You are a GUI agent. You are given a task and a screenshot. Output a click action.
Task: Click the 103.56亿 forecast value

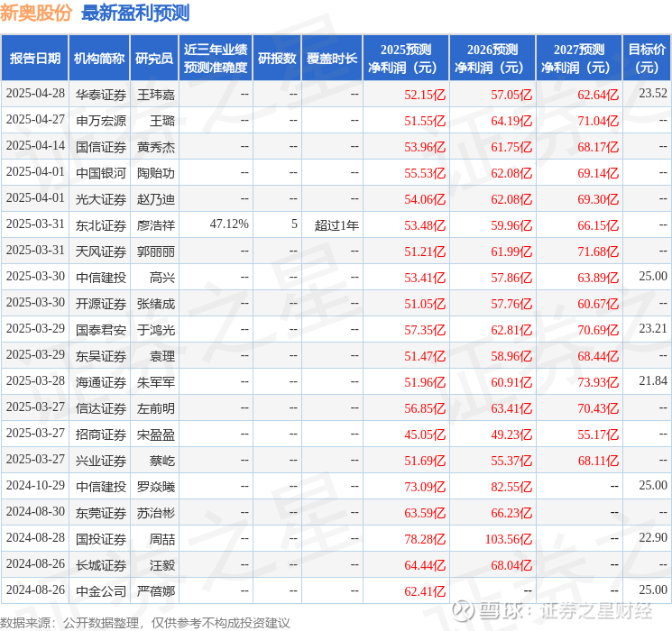pos(509,539)
